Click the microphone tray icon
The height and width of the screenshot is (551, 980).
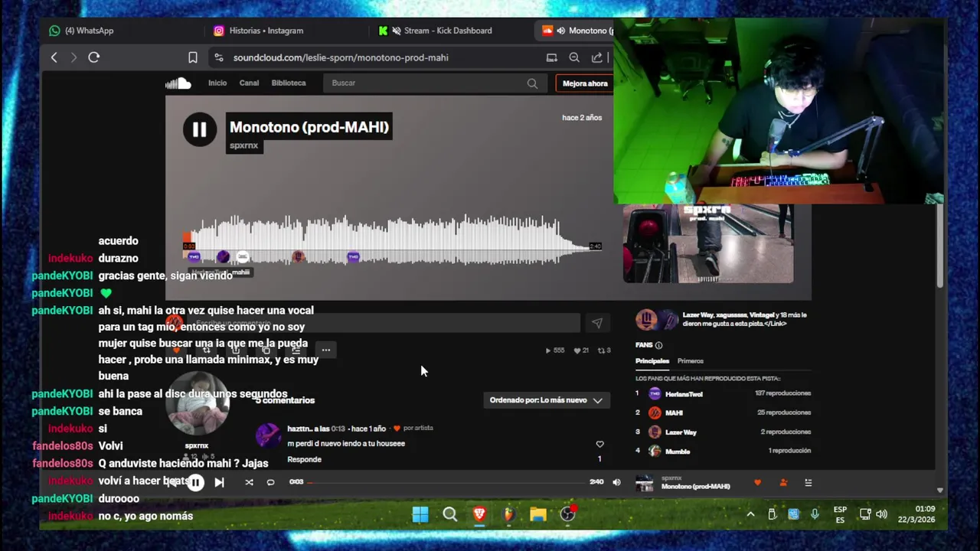(x=815, y=514)
